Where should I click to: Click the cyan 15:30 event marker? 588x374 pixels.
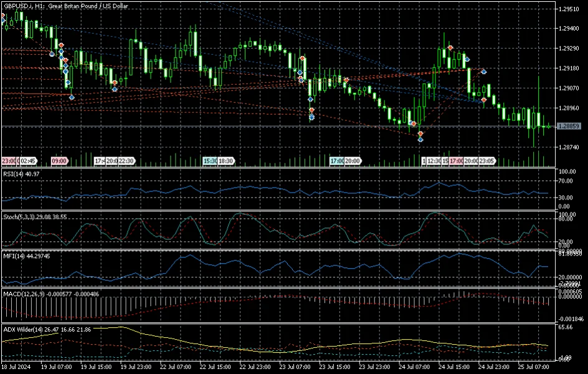(x=210, y=161)
